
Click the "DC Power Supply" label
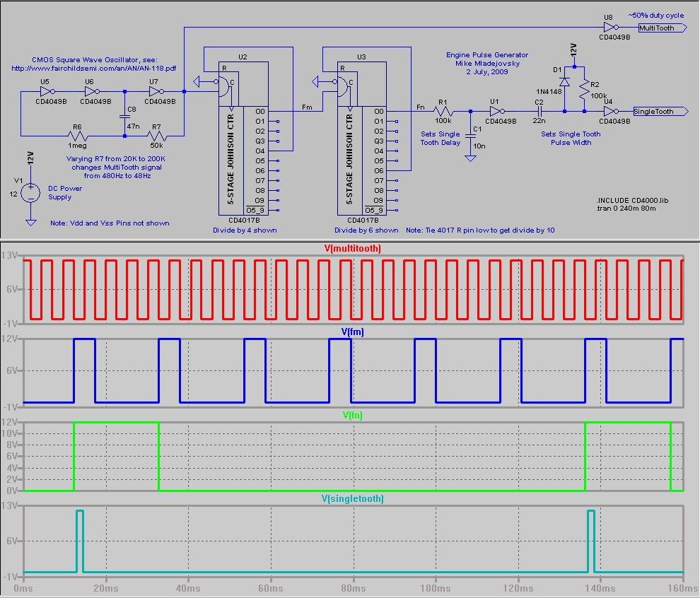(65, 193)
